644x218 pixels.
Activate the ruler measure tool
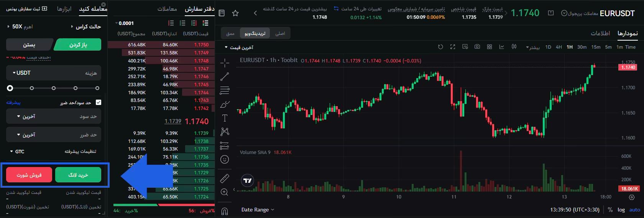tap(225, 178)
